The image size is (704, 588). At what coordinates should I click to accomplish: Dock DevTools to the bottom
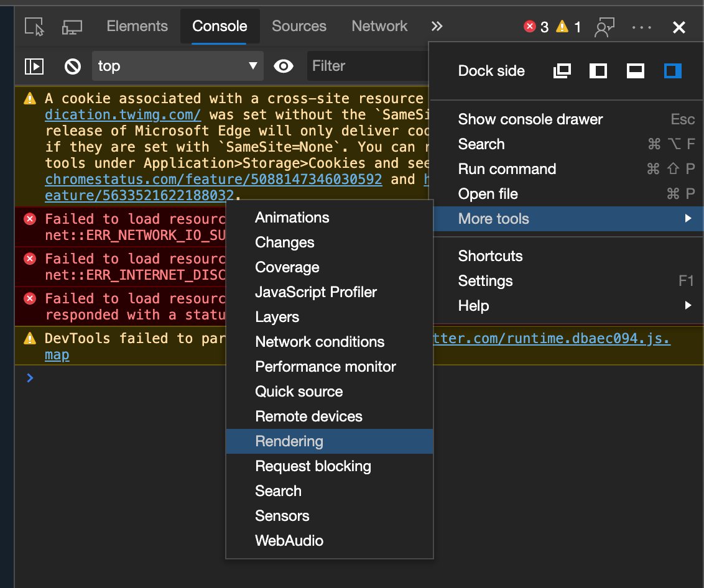(x=636, y=70)
